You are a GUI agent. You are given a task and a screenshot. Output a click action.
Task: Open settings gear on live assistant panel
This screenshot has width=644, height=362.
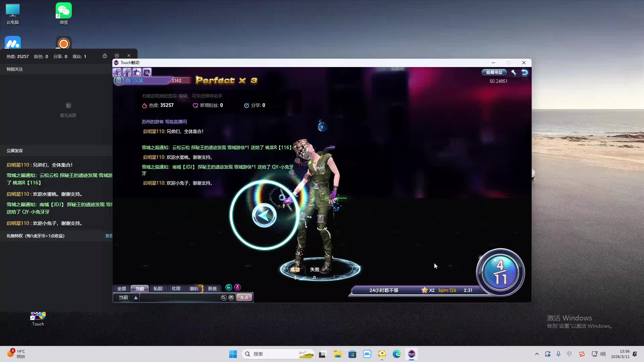pyautogui.click(x=117, y=56)
